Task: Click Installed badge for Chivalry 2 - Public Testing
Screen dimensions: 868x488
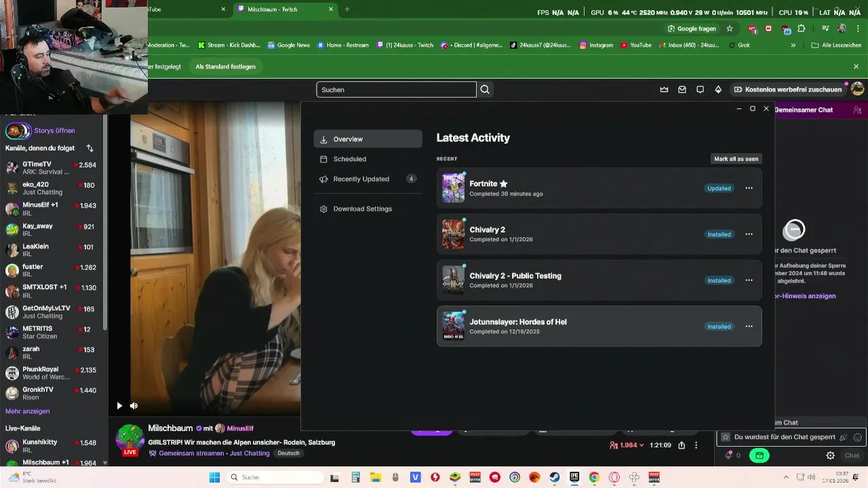Action: coord(719,281)
